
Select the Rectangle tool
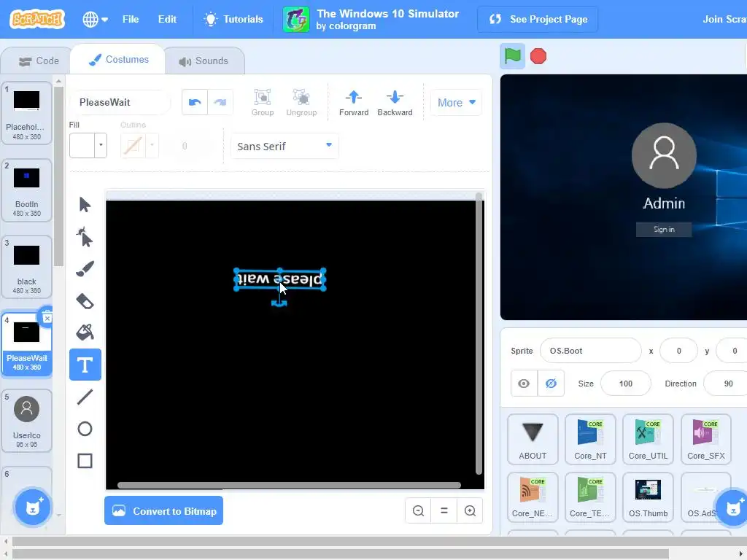coord(85,461)
